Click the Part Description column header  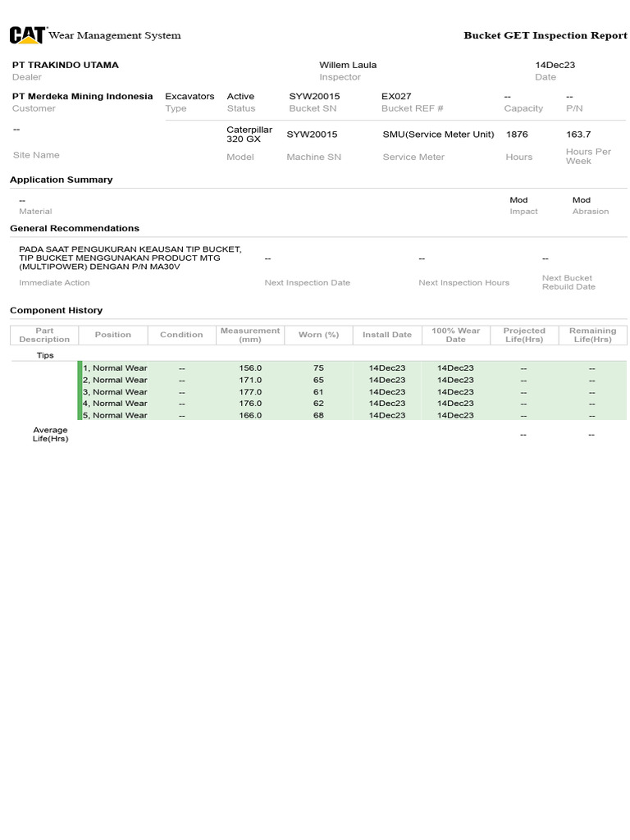[44, 335]
